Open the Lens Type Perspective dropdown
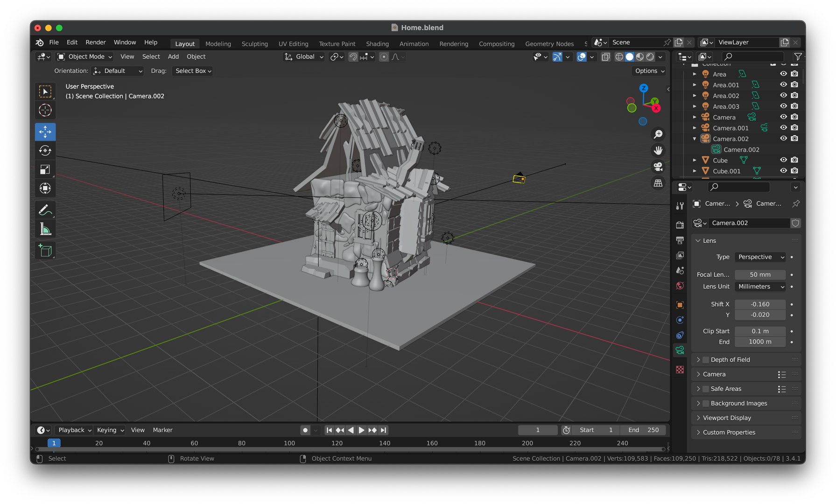 coord(760,257)
